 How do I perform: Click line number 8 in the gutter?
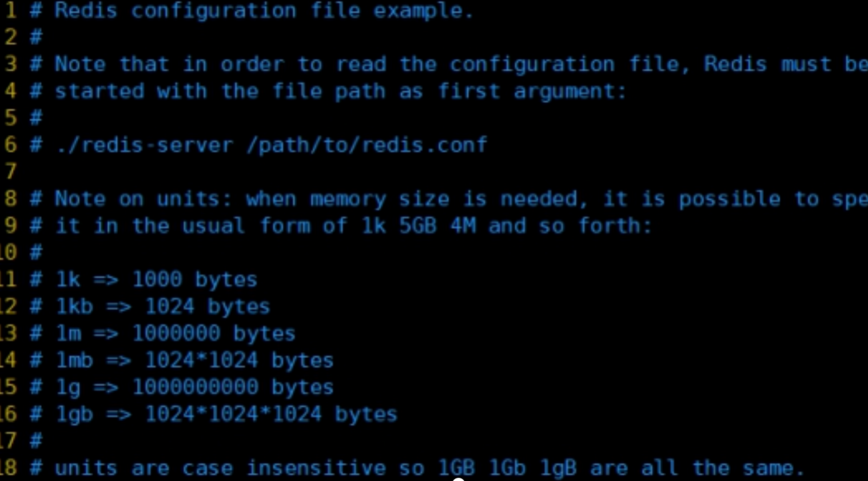click(11, 199)
